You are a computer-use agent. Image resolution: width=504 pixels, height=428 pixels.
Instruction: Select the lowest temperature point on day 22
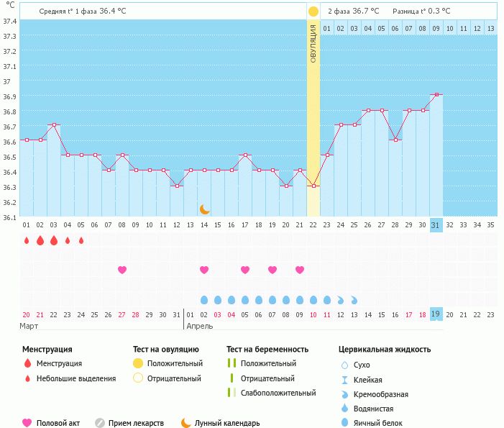click(x=313, y=186)
